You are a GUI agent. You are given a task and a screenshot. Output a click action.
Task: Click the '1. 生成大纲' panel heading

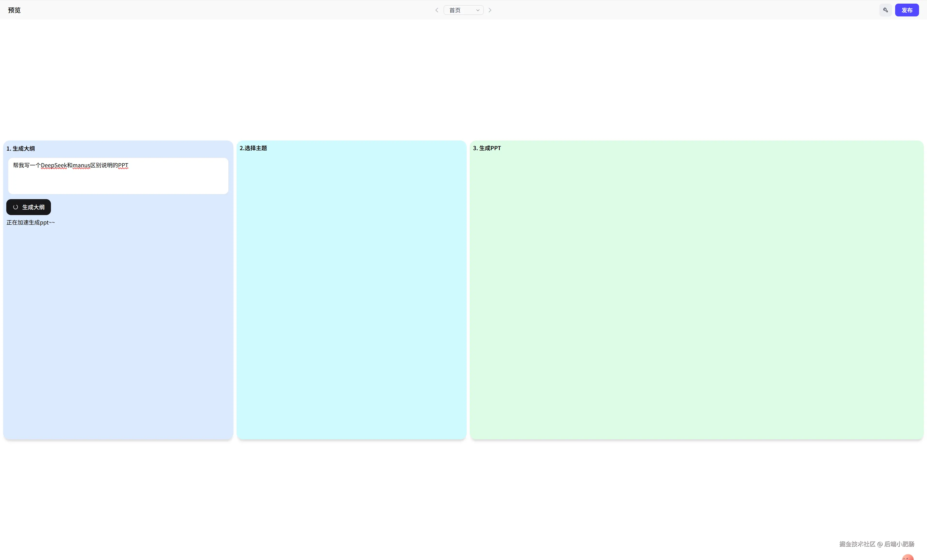(x=21, y=148)
